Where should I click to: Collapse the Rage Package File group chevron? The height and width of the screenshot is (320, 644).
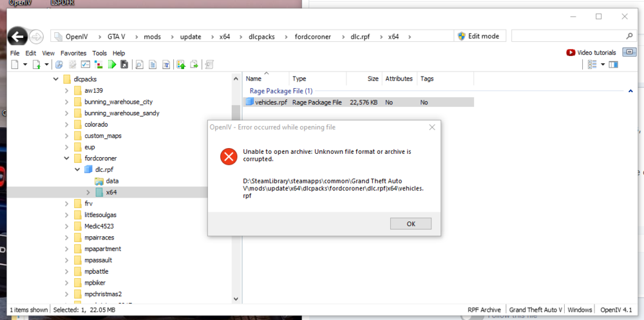[630, 91]
